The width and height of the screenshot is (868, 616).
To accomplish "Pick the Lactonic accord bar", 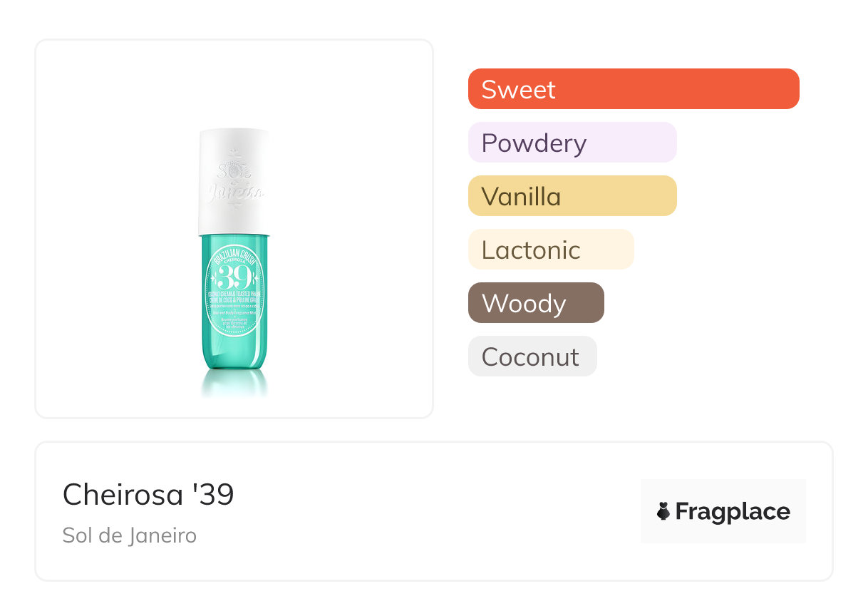I will tap(551, 250).
